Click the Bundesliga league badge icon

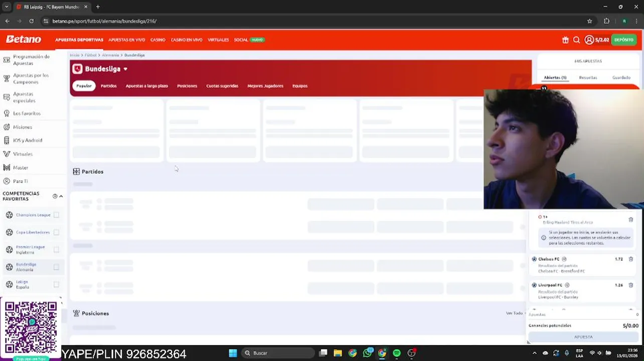tap(77, 69)
